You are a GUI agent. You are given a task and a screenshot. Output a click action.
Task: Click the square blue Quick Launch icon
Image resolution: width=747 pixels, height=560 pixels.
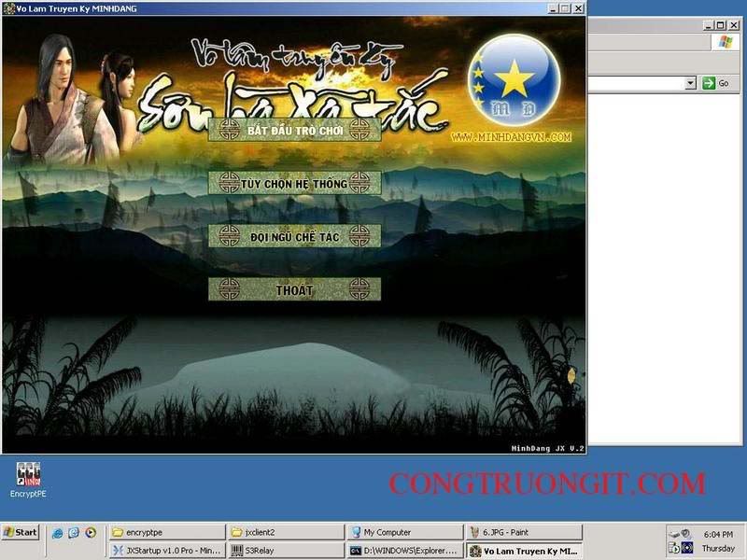(74, 533)
